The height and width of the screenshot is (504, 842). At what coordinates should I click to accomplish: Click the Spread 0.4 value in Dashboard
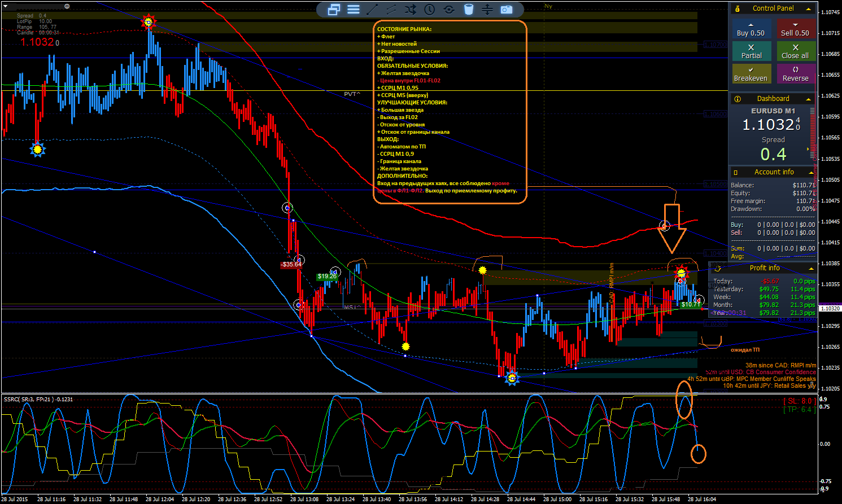click(773, 154)
